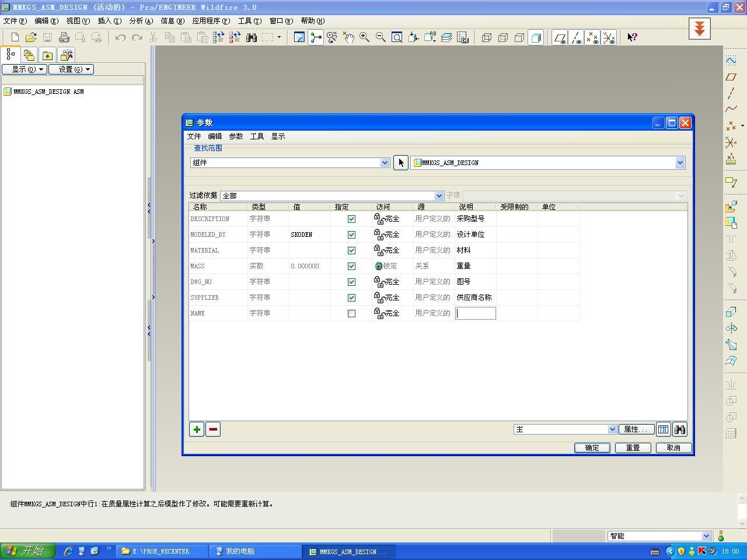Screen dimensions: 747x560
Task: Click the Find binoculars icon in main toolbar
Action: 252,37
